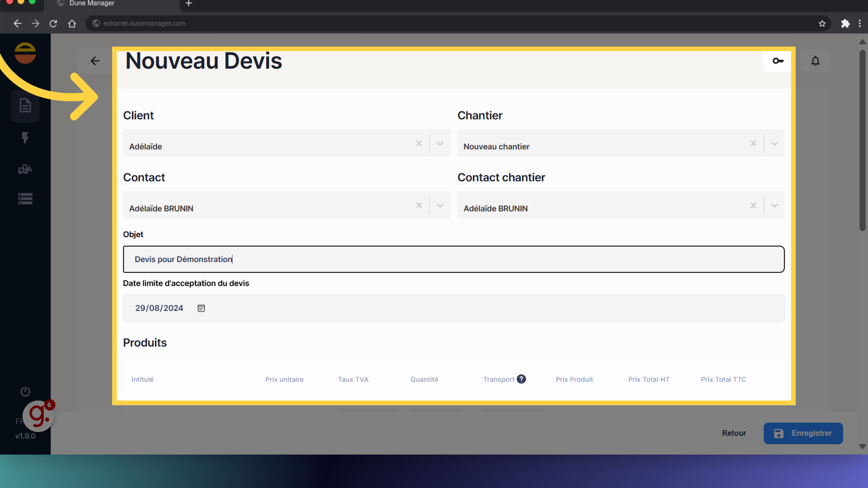Open the notifications bell icon
The image size is (868, 488).
pos(815,61)
